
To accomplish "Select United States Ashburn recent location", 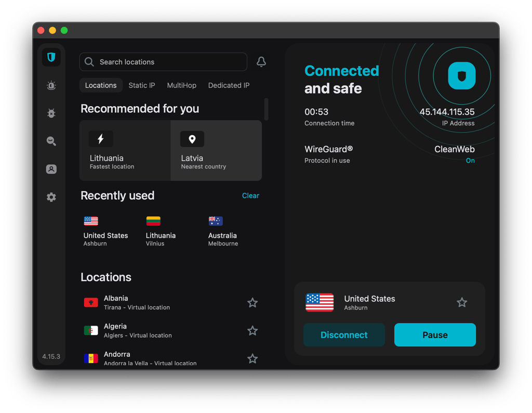I will 106,231.
